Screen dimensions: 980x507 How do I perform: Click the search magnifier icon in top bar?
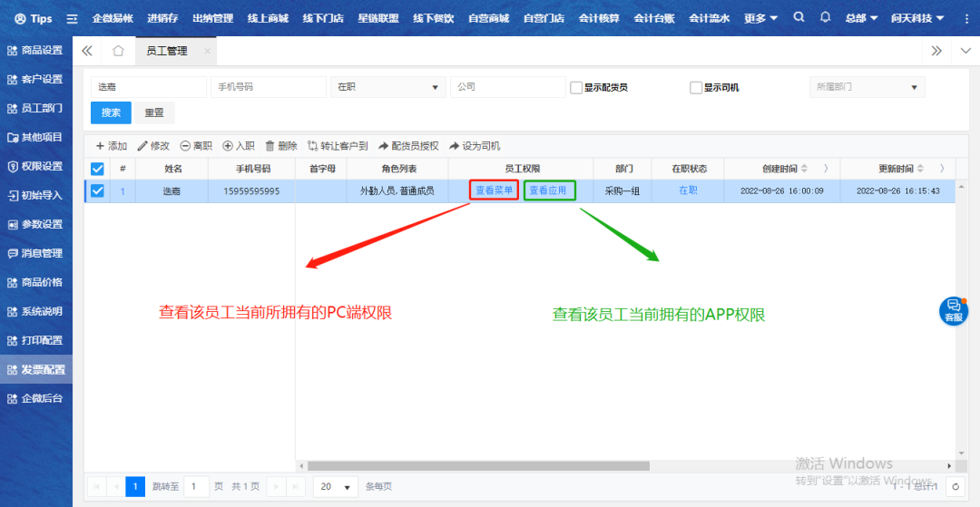click(799, 17)
